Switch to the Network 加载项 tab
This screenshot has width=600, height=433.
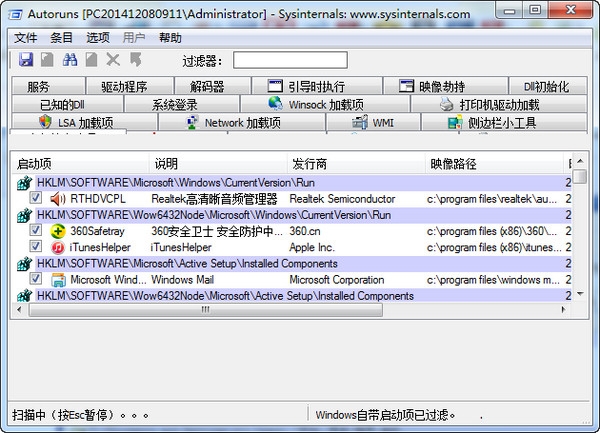(x=242, y=122)
